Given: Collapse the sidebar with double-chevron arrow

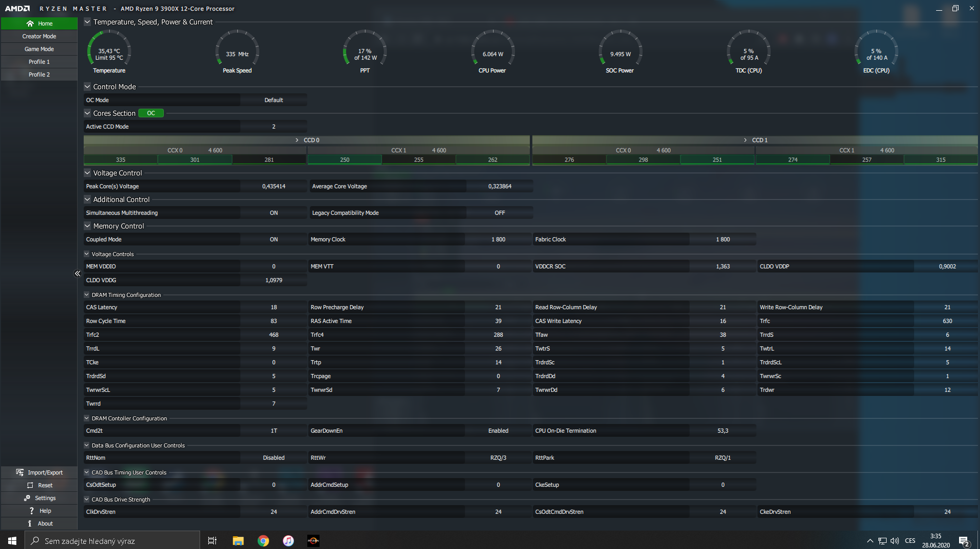Looking at the screenshot, I should pos(78,273).
